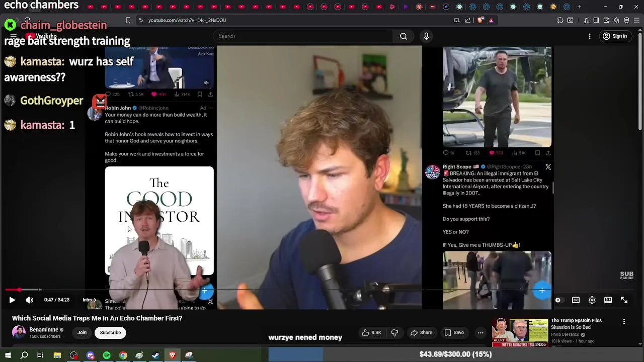Start voice search with the microphone icon
Viewport: 644px width, 362px height.
(426, 36)
